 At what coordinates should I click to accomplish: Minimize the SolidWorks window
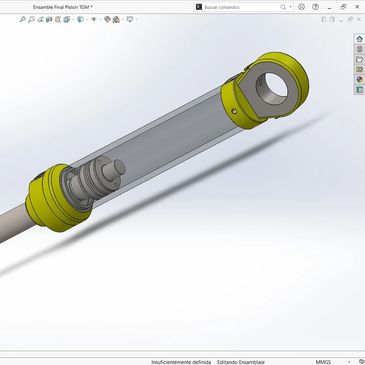point(329,7)
